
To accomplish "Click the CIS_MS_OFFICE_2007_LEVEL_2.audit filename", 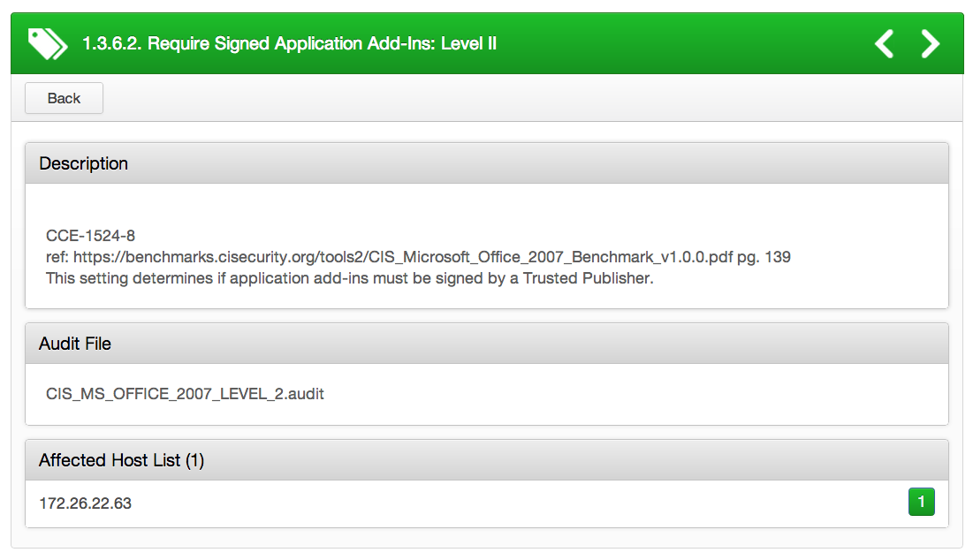I will (x=185, y=394).
